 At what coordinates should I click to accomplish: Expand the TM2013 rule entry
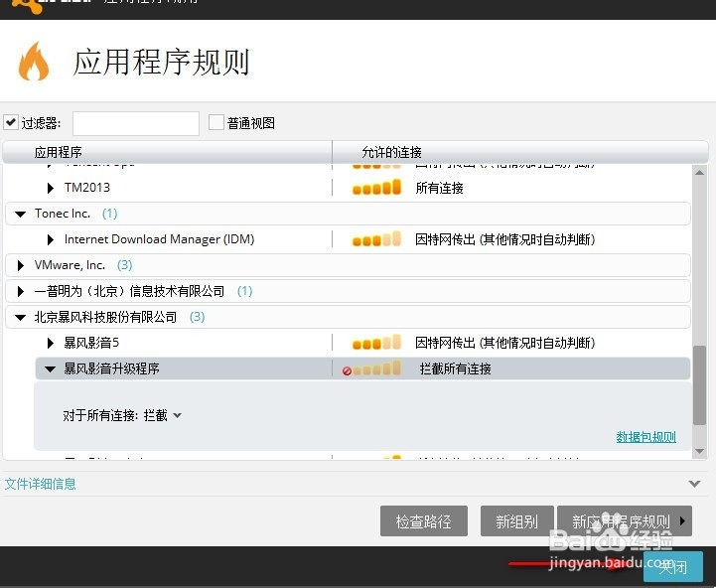(51, 188)
